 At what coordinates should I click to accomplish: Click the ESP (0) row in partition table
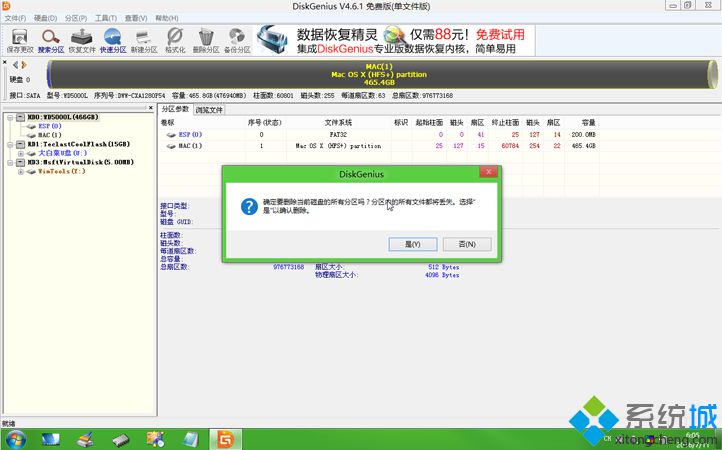378,134
